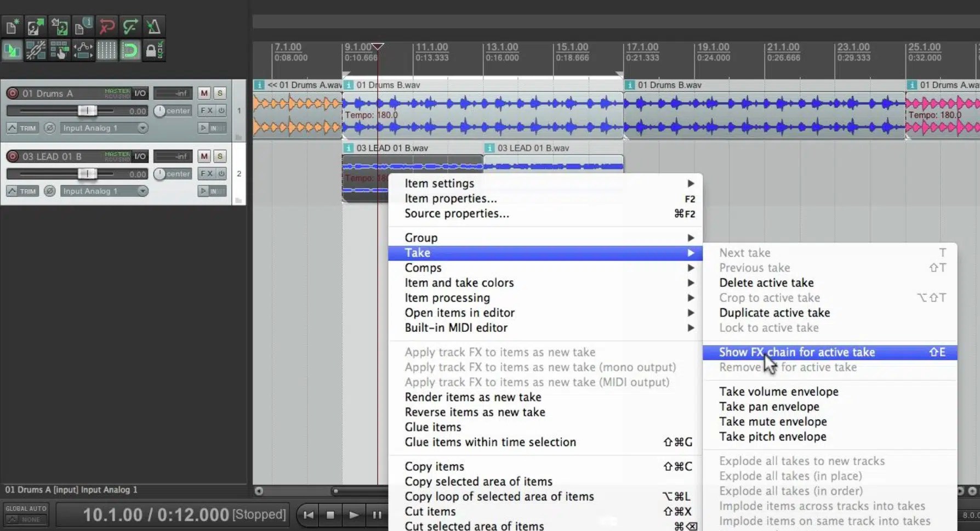Arm 01 Drums A for recording
Image resolution: width=980 pixels, height=531 pixels.
coord(12,93)
